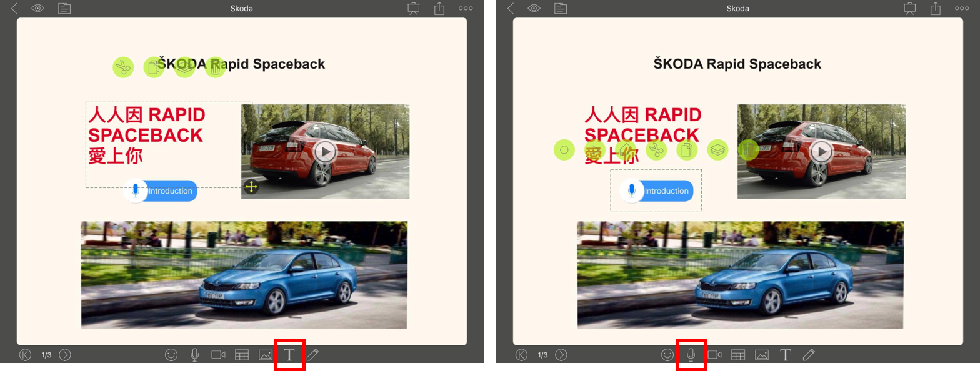Insert table with grid icon in right screenshot
Screen dimensions: 980x371
point(738,355)
